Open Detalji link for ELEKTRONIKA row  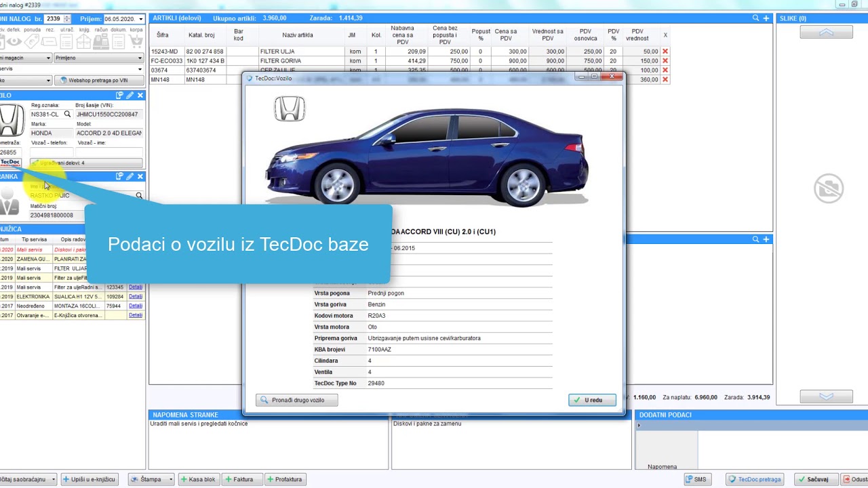point(136,296)
